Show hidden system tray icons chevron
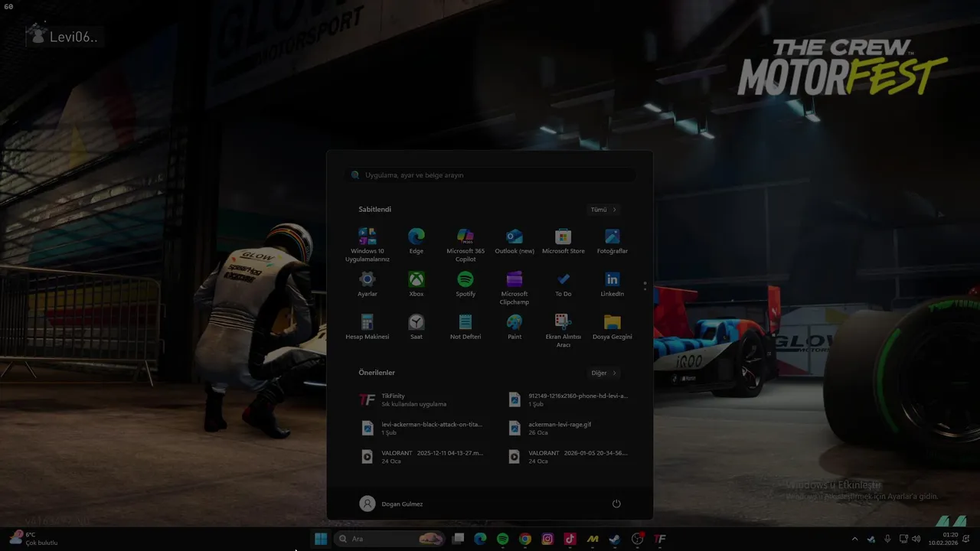The width and height of the screenshot is (980, 551). point(855,539)
